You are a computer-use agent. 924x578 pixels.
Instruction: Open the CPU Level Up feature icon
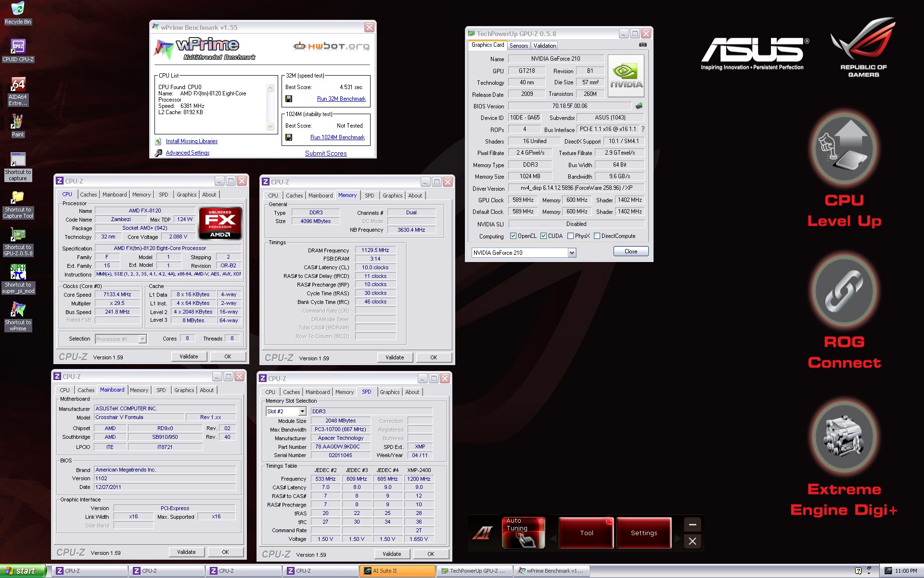point(844,148)
